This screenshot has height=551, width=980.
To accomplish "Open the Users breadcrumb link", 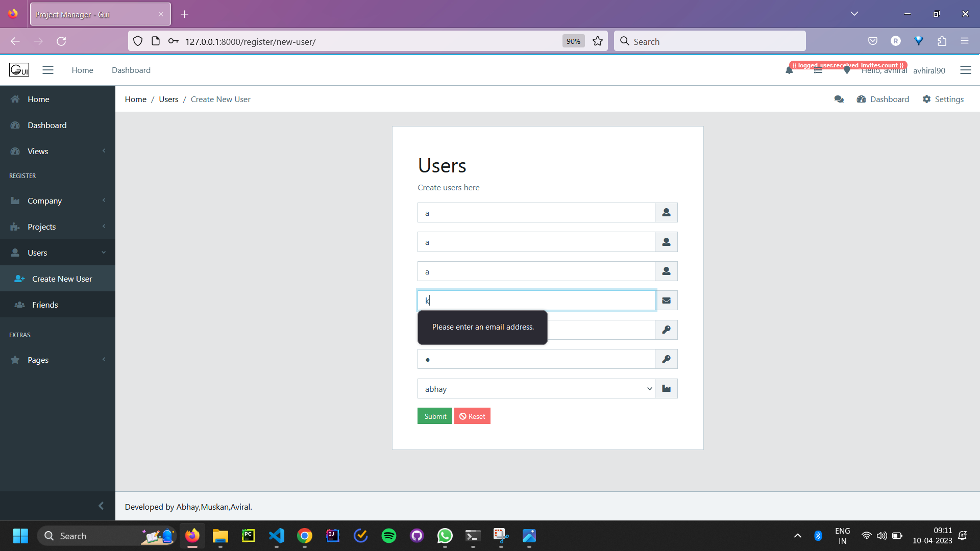I will pyautogui.click(x=168, y=99).
